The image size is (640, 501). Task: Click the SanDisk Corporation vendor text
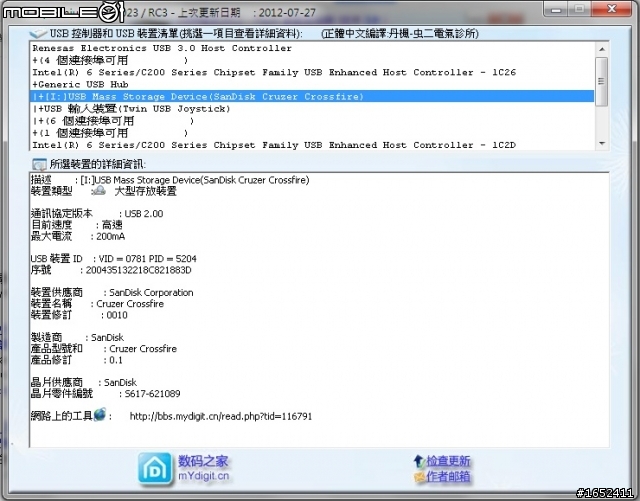[151, 293]
